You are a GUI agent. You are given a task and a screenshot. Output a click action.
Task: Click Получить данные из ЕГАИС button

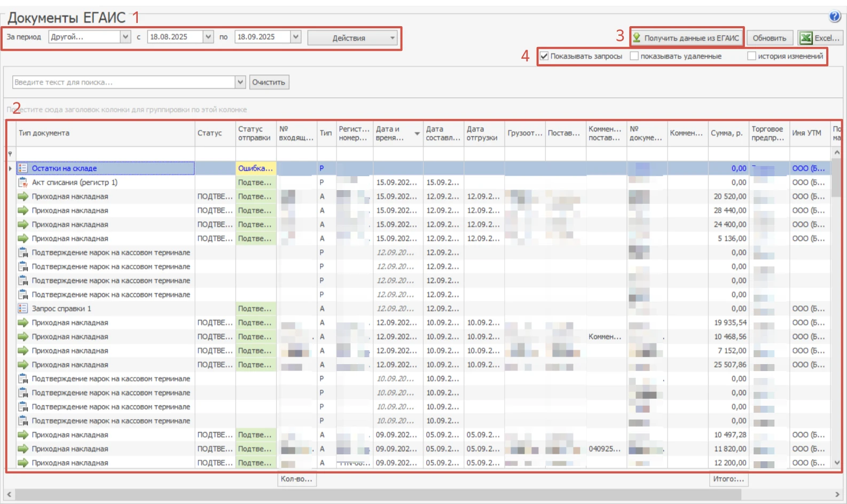687,38
